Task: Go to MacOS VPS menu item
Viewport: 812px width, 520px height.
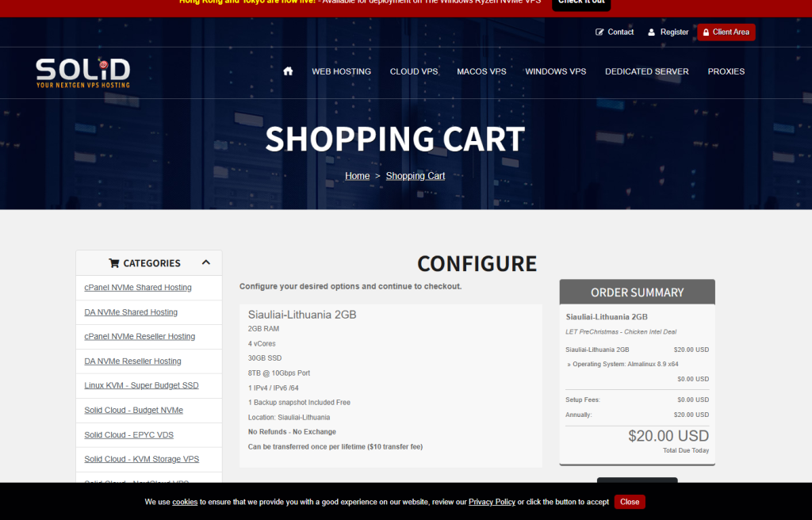Action: coord(481,71)
